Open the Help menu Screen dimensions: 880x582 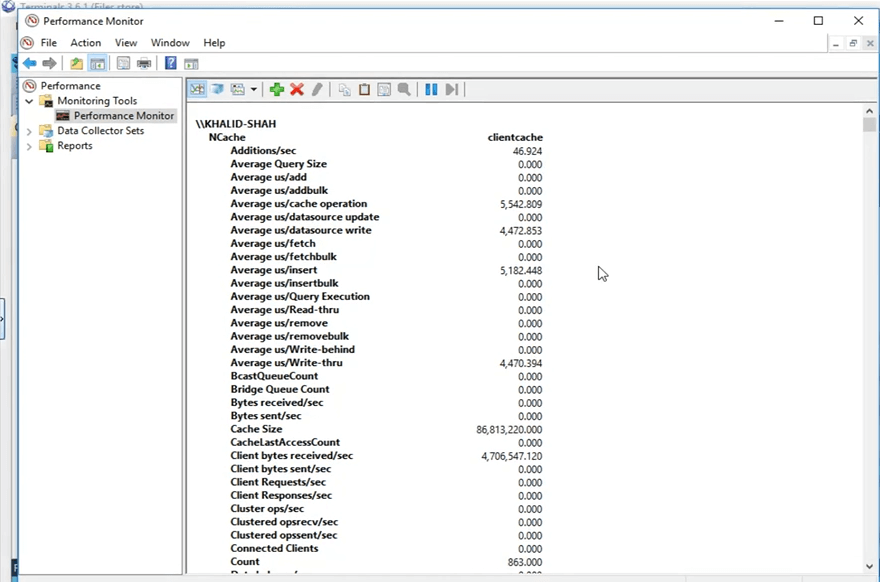click(x=214, y=43)
